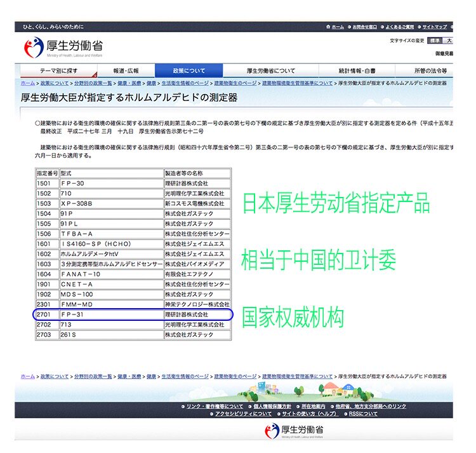The height and width of the screenshot is (453, 476).
Task: Click ホーム in bottom breadcrumb
Action: click(x=28, y=376)
